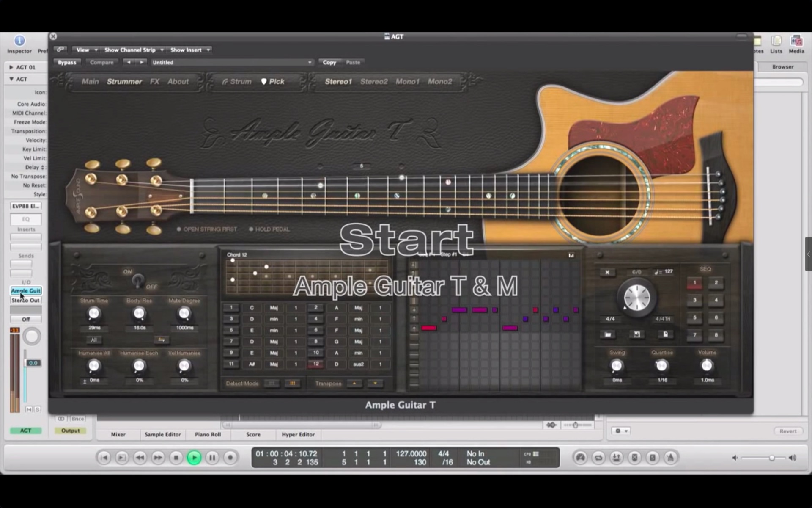Click the Compare button
The width and height of the screenshot is (812, 508).
(x=101, y=62)
